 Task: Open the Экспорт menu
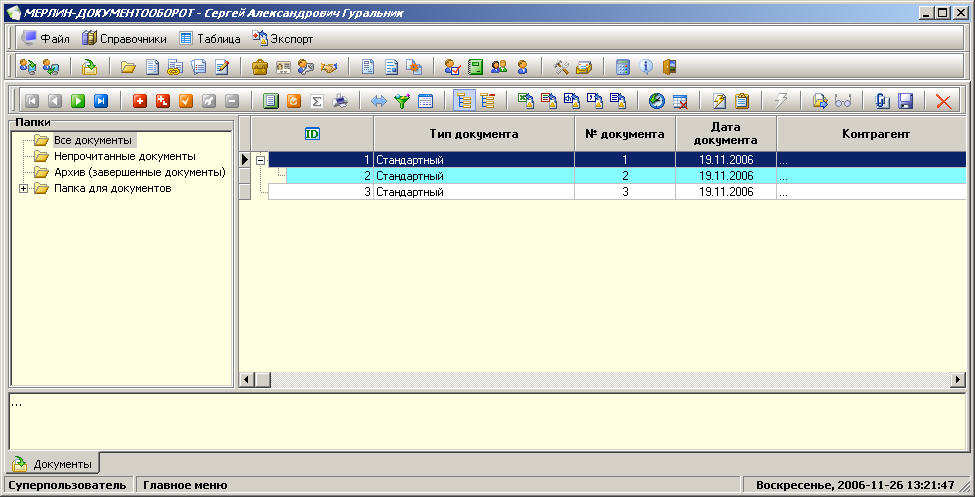(x=283, y=39)
